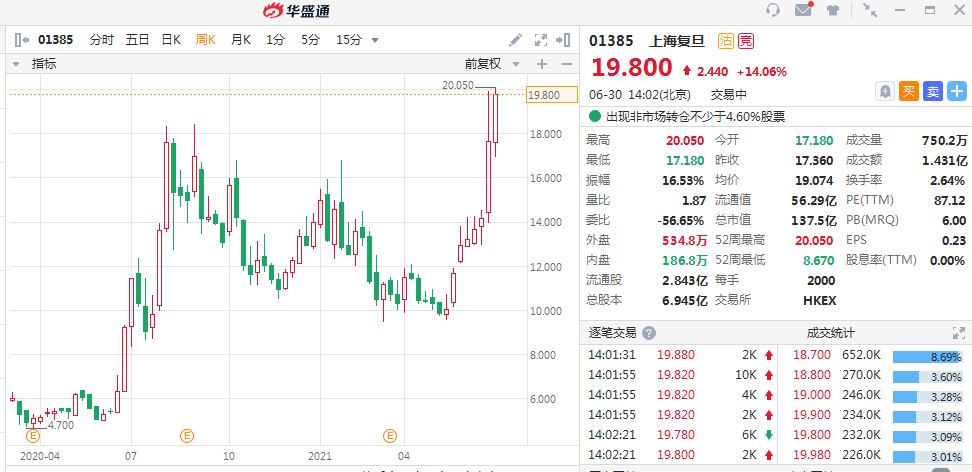The image size is (972, 472).
Task: Click the 成交量 value 750.2万
Action: [943, 140]
